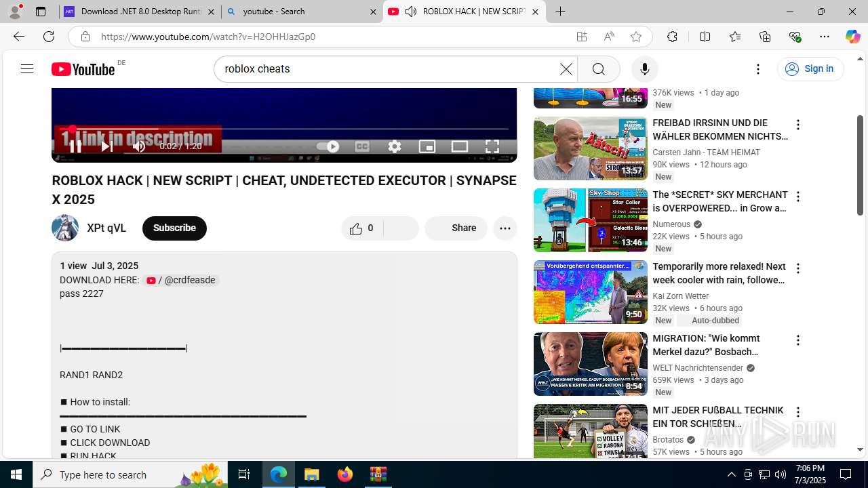Open more actions menu under video

pos(505,228)
